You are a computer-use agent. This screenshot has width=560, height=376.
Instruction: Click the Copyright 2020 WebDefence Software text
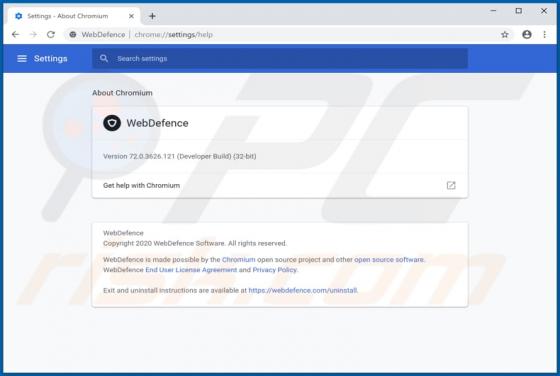195,244
